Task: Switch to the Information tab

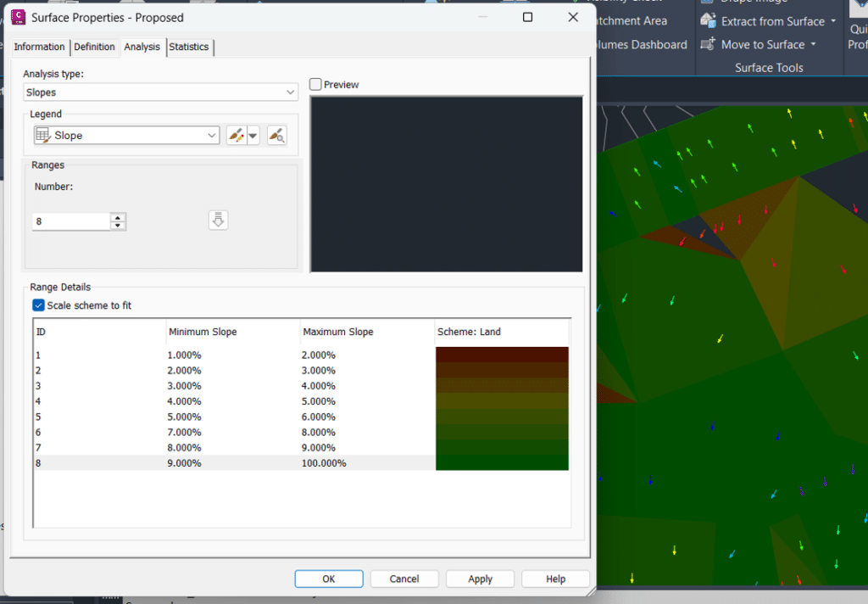Action: pos(39,47)
